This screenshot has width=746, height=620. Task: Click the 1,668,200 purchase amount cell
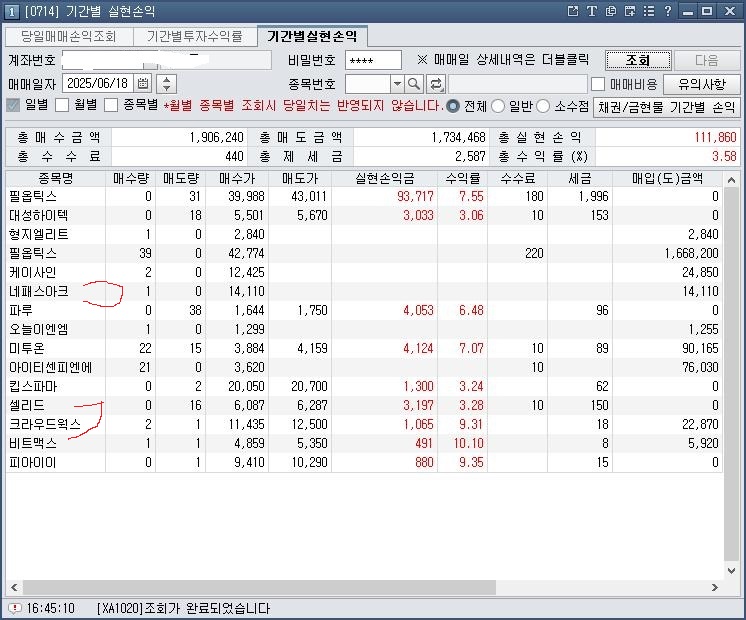[x=667, y=253]
